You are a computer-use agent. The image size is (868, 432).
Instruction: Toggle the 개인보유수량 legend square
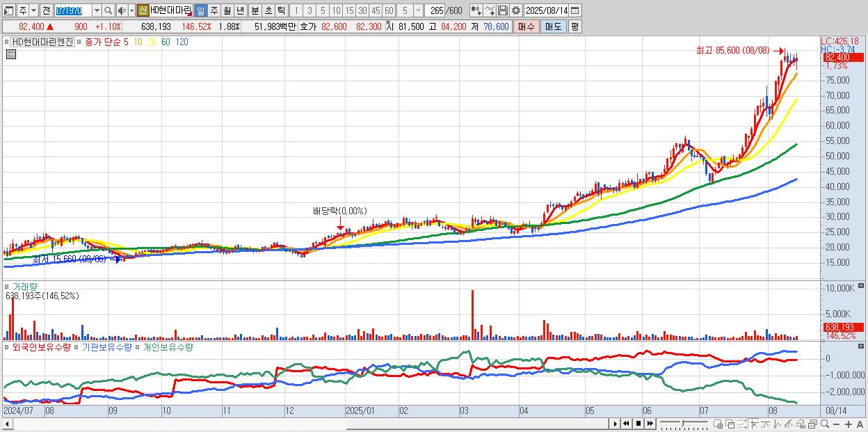click(x=138, y=346)
